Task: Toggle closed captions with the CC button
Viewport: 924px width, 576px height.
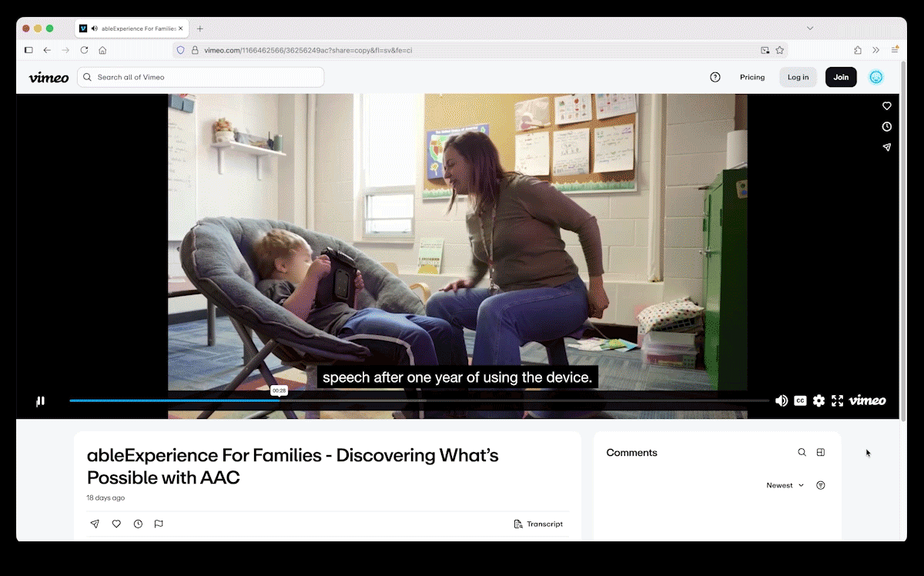Action: pos(800,400)
